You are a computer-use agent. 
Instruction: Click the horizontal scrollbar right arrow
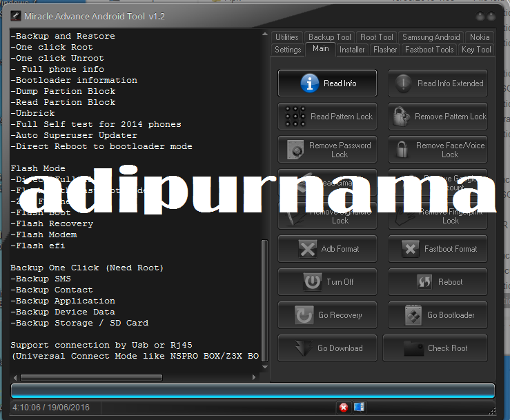pos(254,377)
